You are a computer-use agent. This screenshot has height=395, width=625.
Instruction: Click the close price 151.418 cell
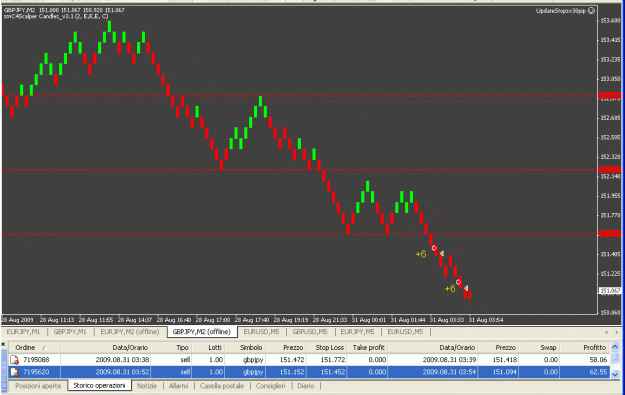[x=505, y=360]
